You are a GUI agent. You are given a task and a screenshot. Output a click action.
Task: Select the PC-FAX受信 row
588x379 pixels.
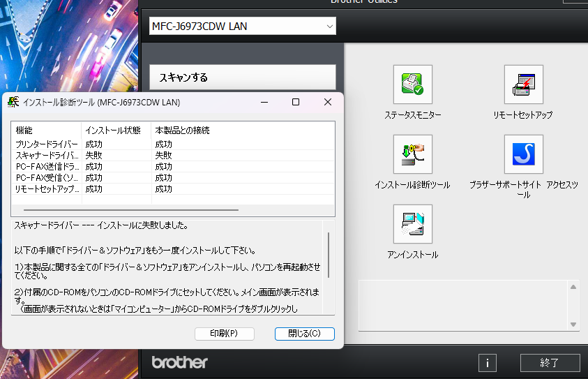click(x=172, y=178)
